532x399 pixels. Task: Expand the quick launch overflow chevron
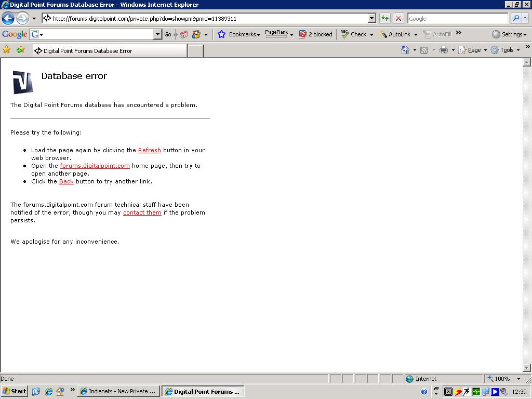(x=72, y=390)
